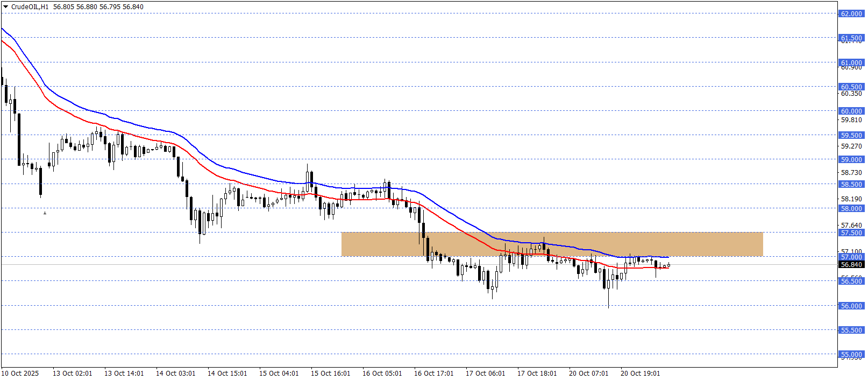The image size is (868, 380).
Task: Click the 61.000 price level label
Action: [x=851, y=63]
